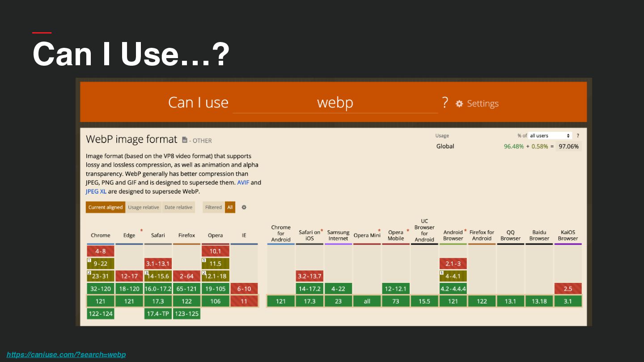Image resolution: width=644 pixels, height=362 pixels.
Task: Select IE 6-10 unsupported cell
Action: (244, 289)
